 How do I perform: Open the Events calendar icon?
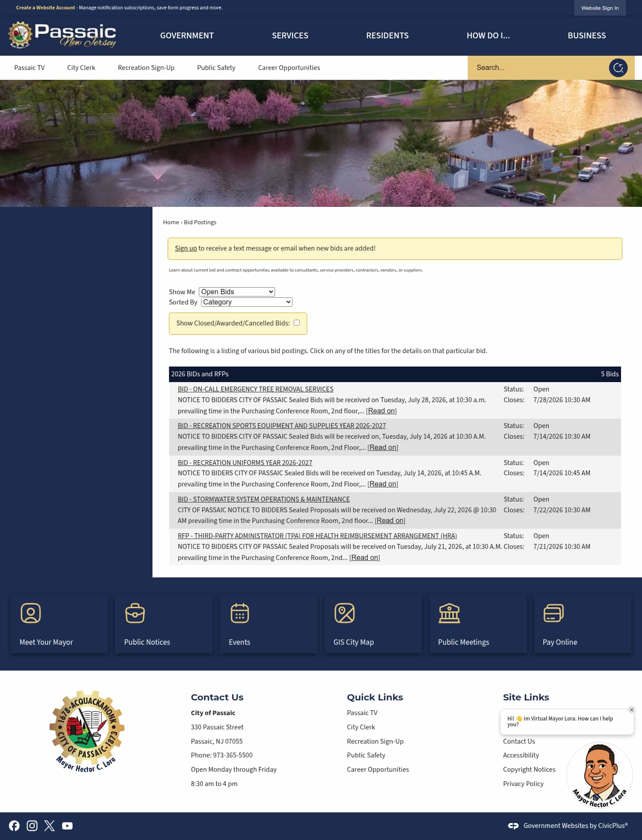coord(240,613)
